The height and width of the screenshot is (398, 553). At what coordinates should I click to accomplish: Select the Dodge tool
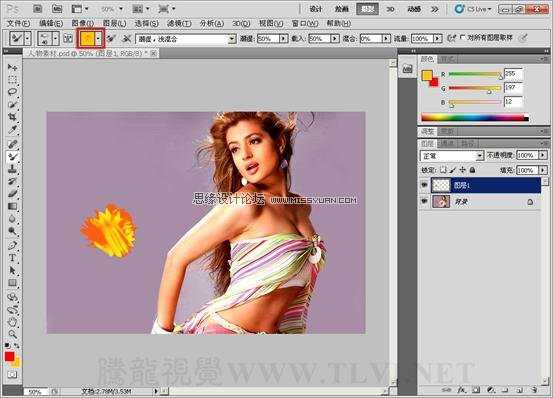12,231
